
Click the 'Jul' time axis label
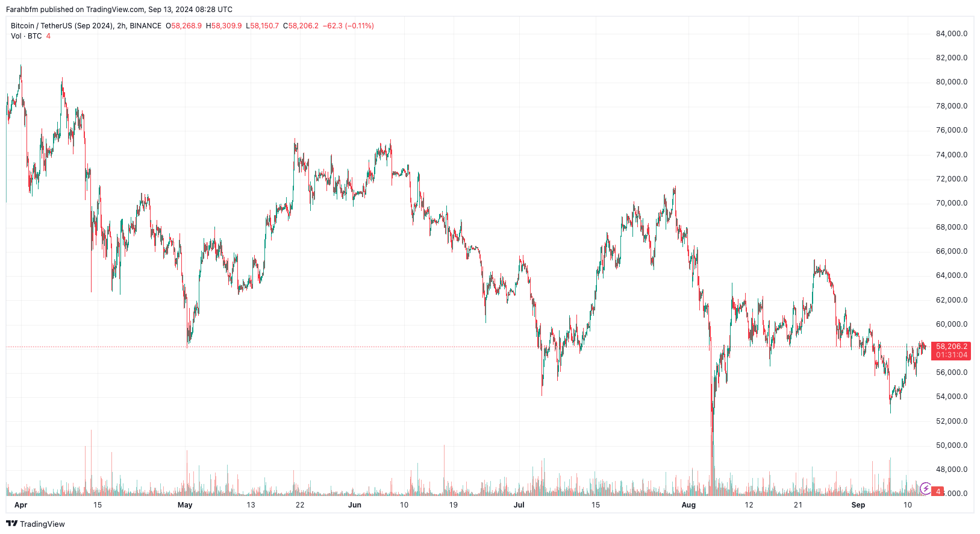[519, 505]
